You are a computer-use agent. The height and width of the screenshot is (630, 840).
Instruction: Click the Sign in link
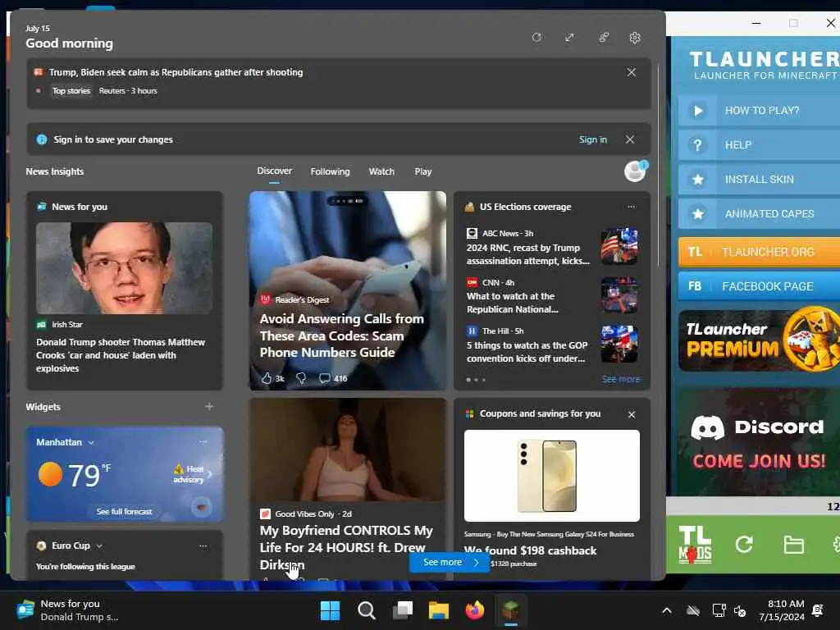(592, 139)
